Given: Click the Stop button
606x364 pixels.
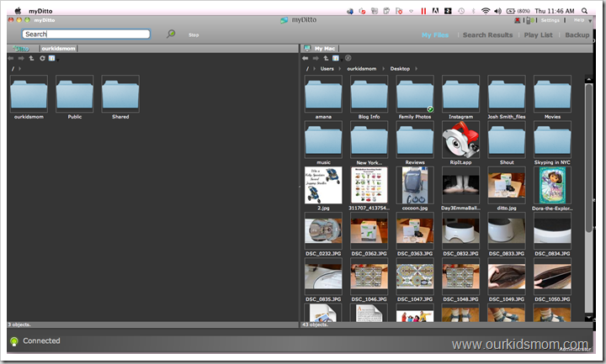Looking at the screenshot, I should pos(194,35).
